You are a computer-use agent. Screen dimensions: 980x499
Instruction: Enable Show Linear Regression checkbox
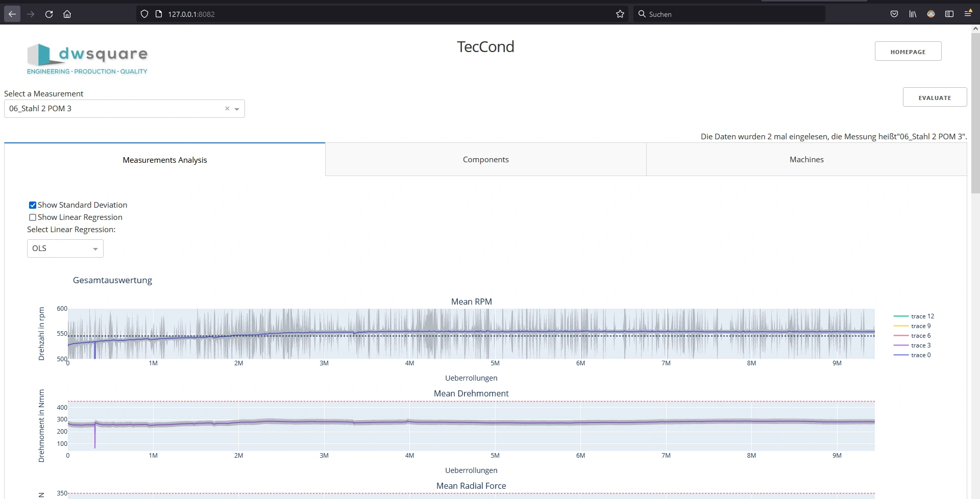pyautogui.click(x=33, y=217)
